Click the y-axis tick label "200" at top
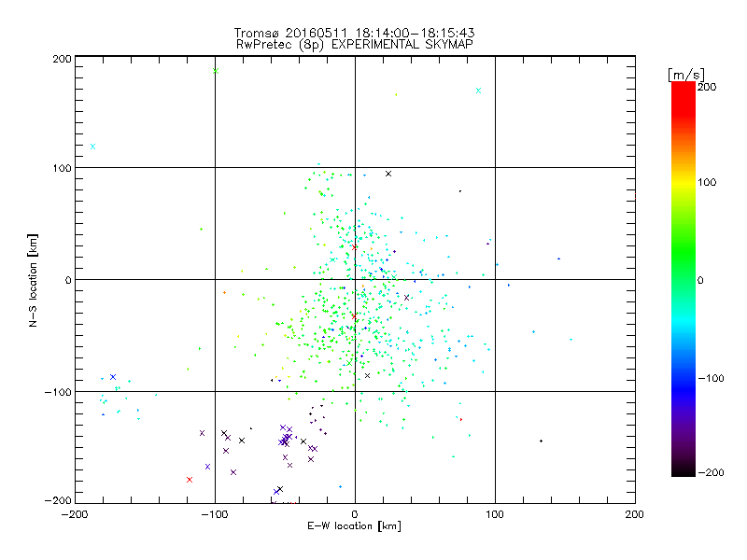The height and width of the screenshot is (560, 747). (x=62, y=59)
